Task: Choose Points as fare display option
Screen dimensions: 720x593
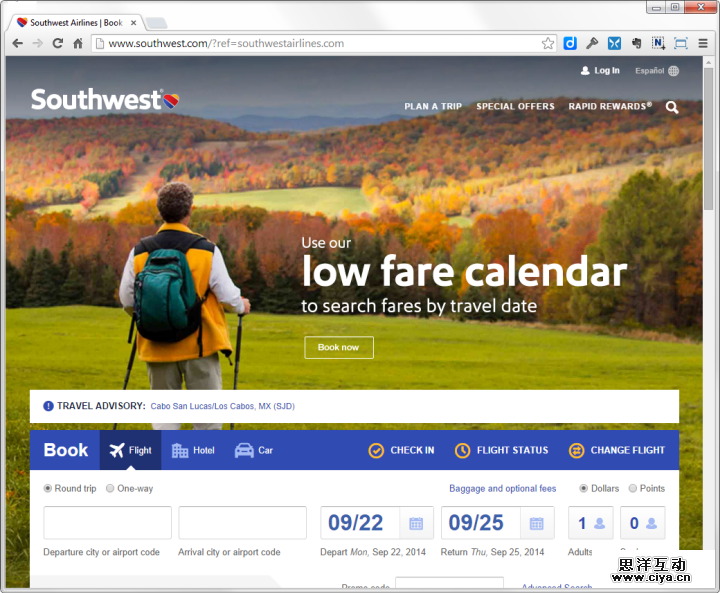Action: click(x=633, y=488)
